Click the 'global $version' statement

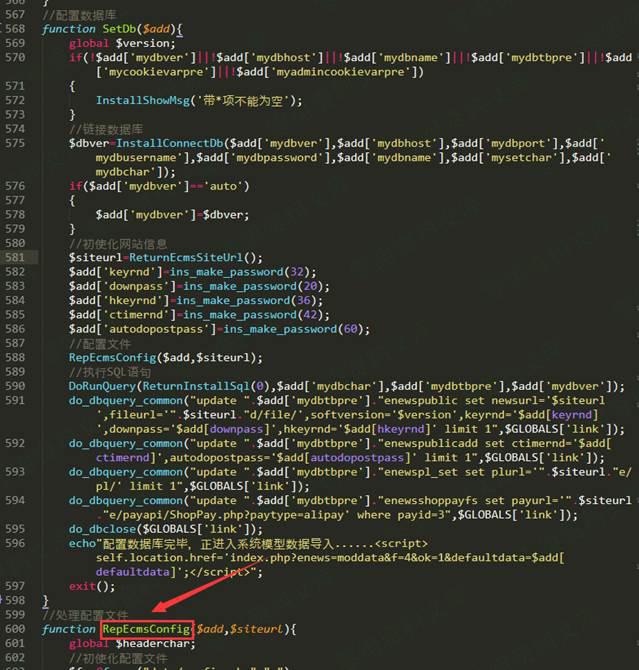[122, 43]
